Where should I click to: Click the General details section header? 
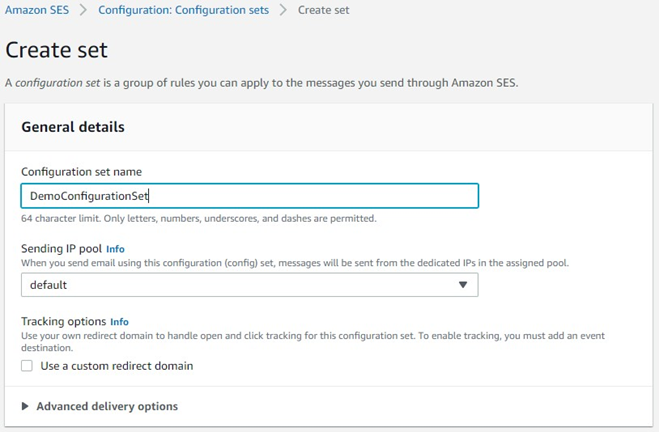click(x=73, y=127)
